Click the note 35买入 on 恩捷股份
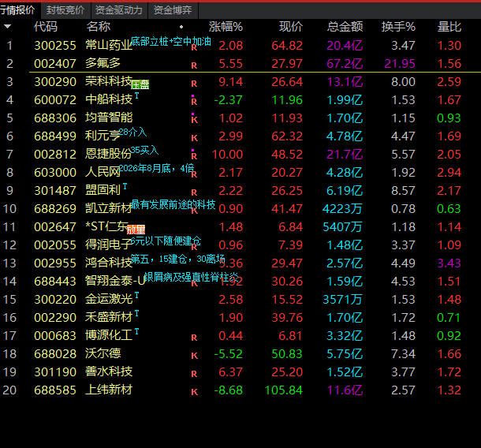Screen dimensions: 481x448 pos(145,150)
